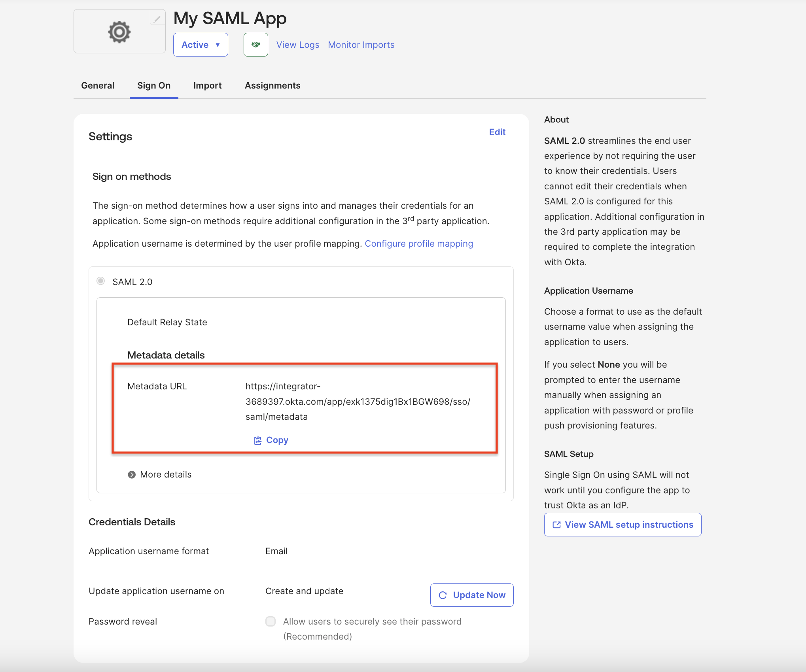This screenshot has height=672, width=806.
Task: Click the Create and update value
Action: coord(304,591)
